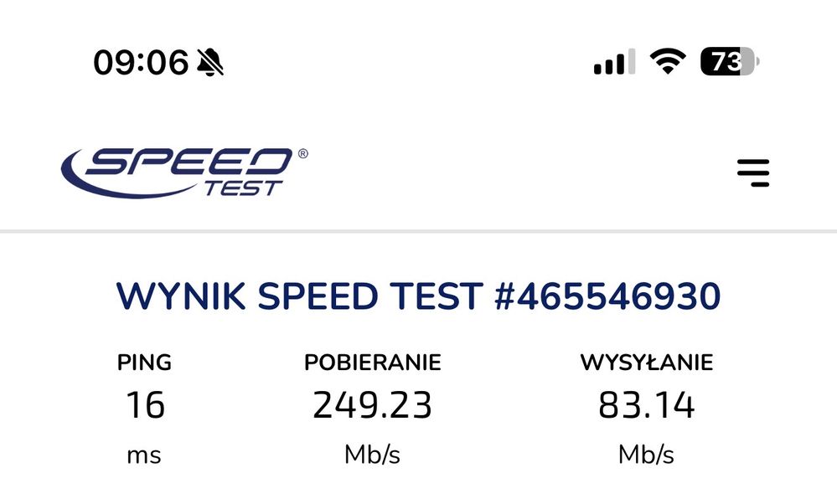Click Mb/s unit under 249.23

click(x=372, y=455)
